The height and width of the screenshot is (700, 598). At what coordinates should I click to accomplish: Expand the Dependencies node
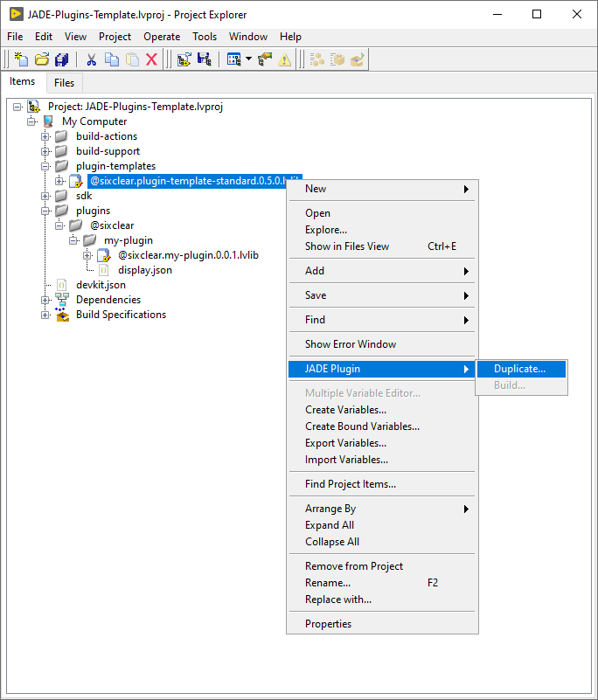click(45, 300)
